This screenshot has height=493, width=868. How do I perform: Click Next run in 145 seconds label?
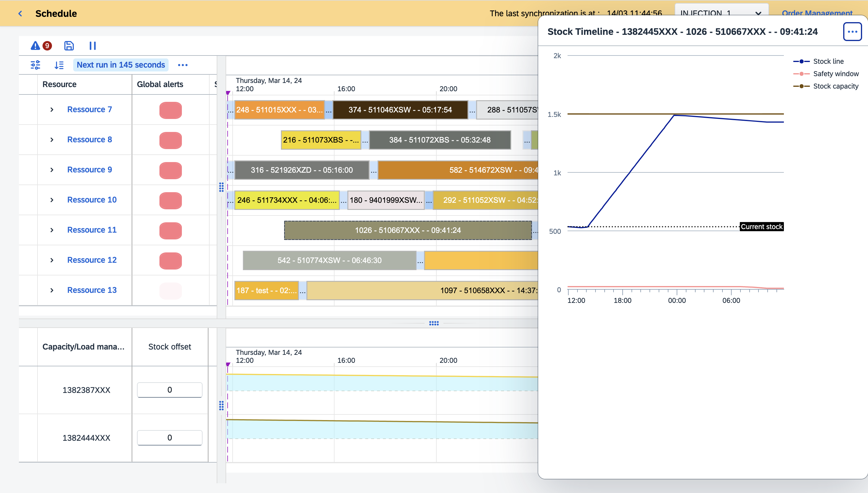click(x=121, y=65)
